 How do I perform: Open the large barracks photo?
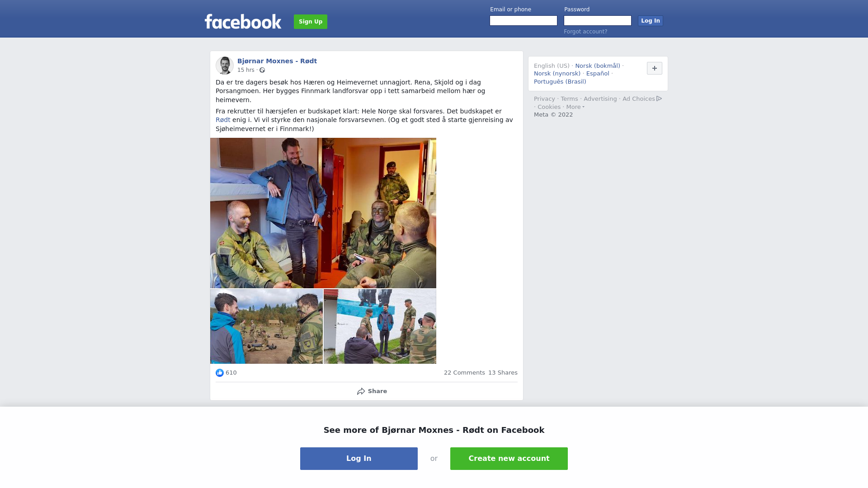tap(323, 213)
